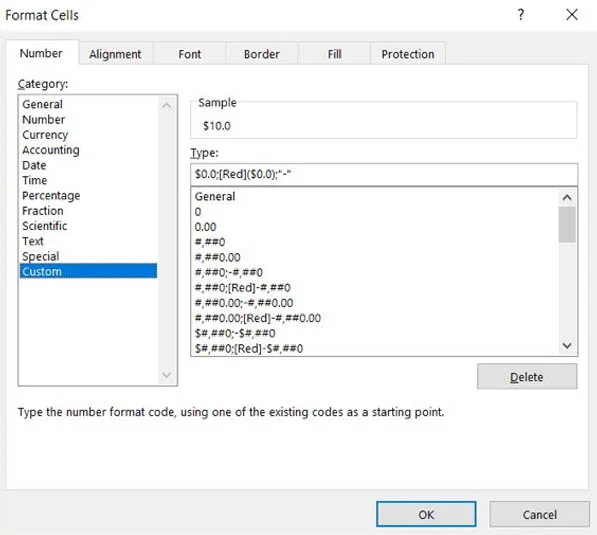This screenshot has width=597, height=535.
Task: Click the Category list scroll up arrow
Action: point(166,106)
